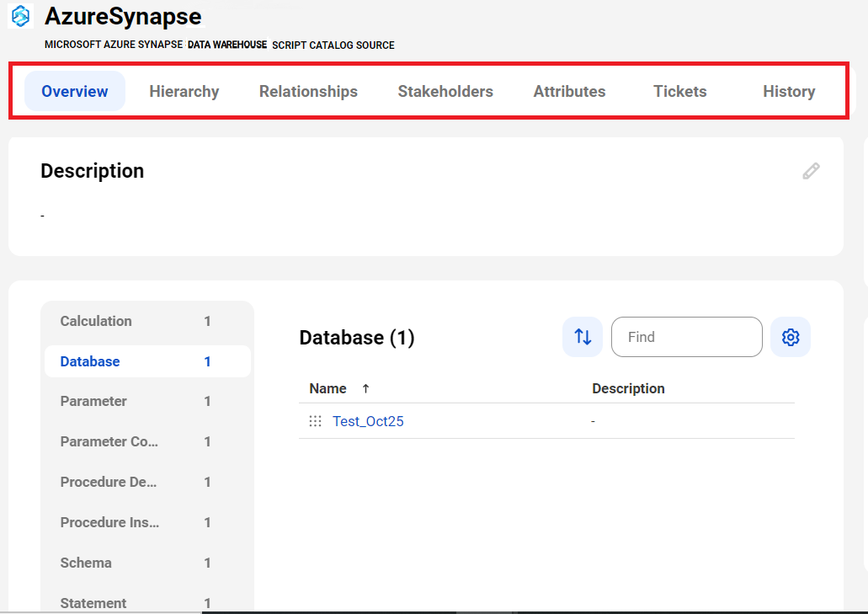Click the Description column header in table
868x614 pixels.
click(x=628, y=388)
